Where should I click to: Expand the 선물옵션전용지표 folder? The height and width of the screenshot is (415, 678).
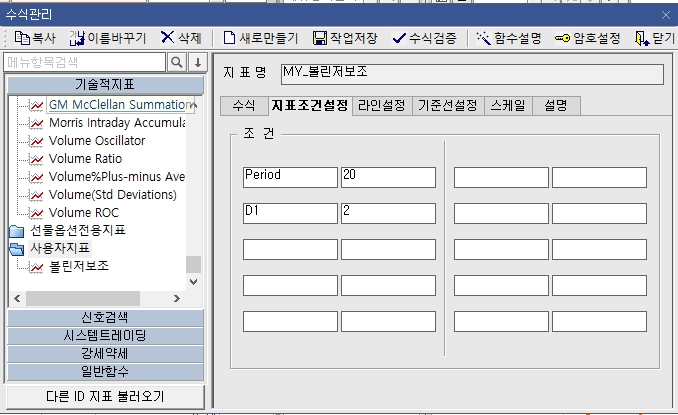click(17, 231)
